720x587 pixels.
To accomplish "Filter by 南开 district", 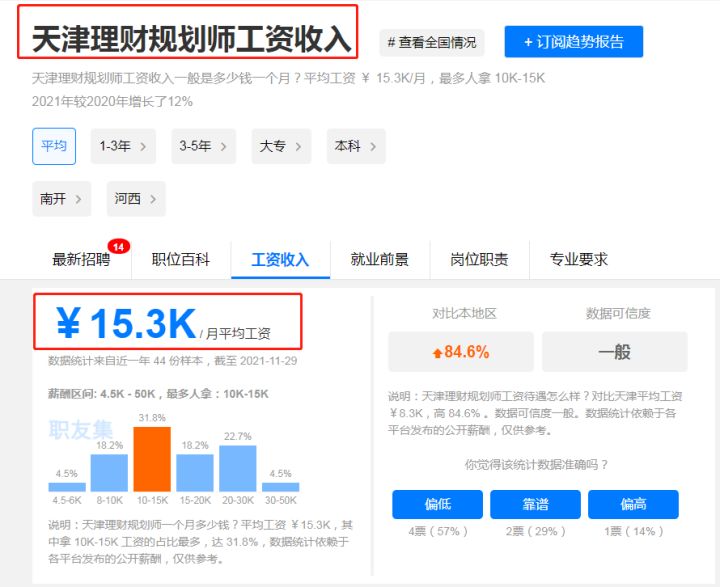I will pyautogui.click(x=61, y=199).
